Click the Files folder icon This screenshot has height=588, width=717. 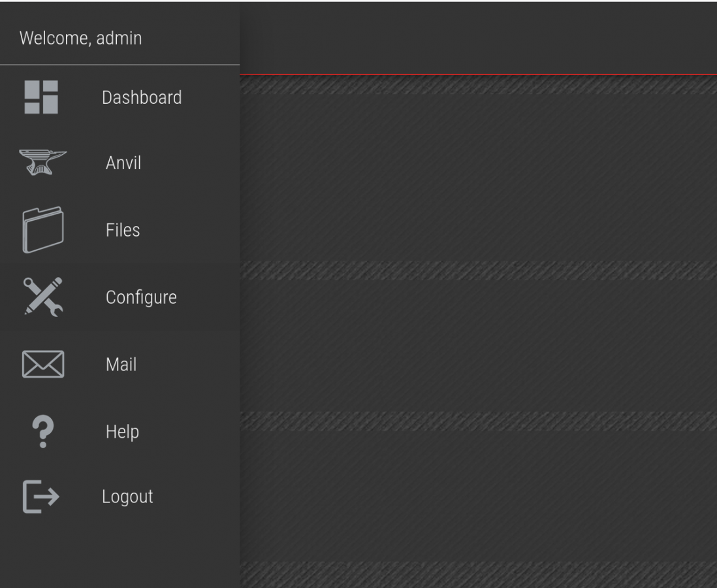point(42,230)
